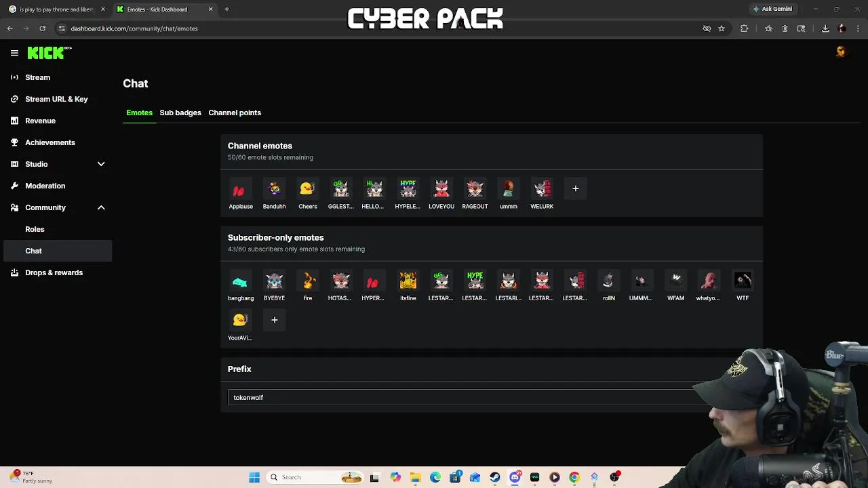Open the browser extensions puzzle icon
This screenshot has width=868, height=488.
(x=745, y=28)
